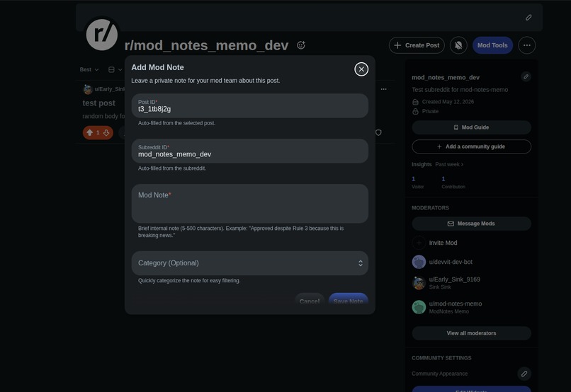Viewport: 571px width, 392px height.
Task: Upvote the test post
Action: pos(89,133)
